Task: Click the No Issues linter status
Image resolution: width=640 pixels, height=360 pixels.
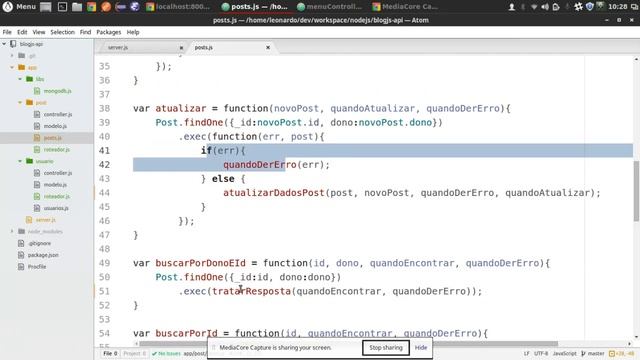Action: [166, 353]
